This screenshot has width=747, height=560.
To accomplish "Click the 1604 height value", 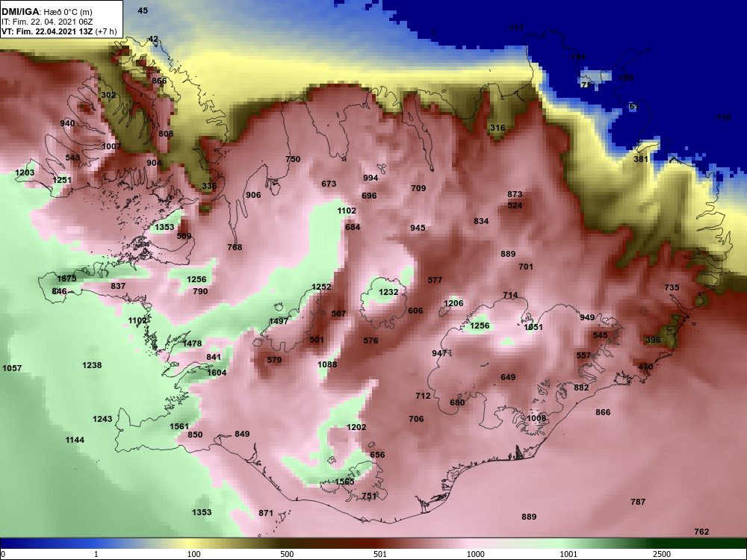I will click(217, 373).
